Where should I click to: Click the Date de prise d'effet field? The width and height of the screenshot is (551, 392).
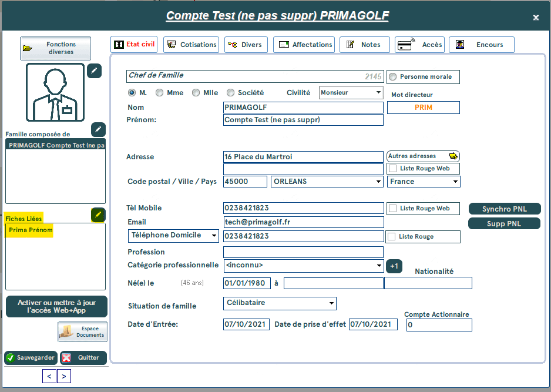click(373, 324)
